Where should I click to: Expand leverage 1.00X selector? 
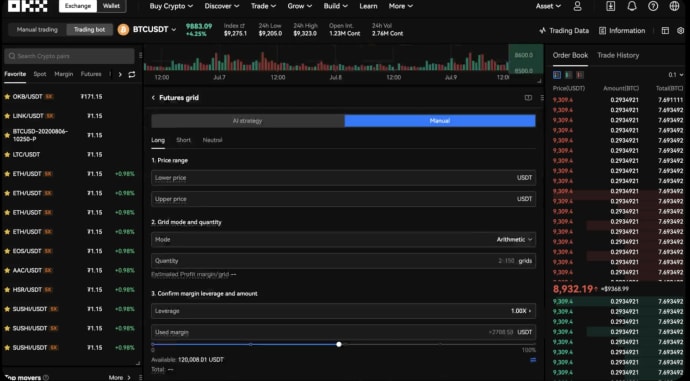(521, 311)
